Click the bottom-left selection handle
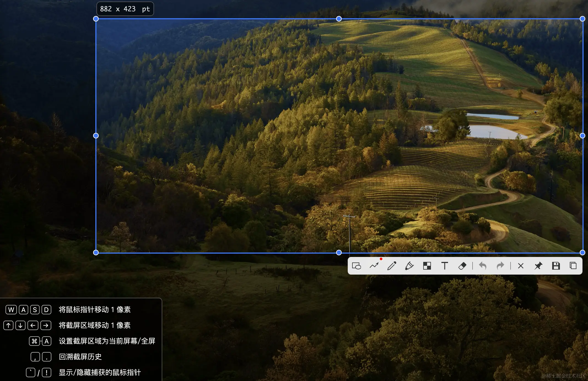Image resolution: width=588 pixels, height=381 pixels. tap(96, 253)
